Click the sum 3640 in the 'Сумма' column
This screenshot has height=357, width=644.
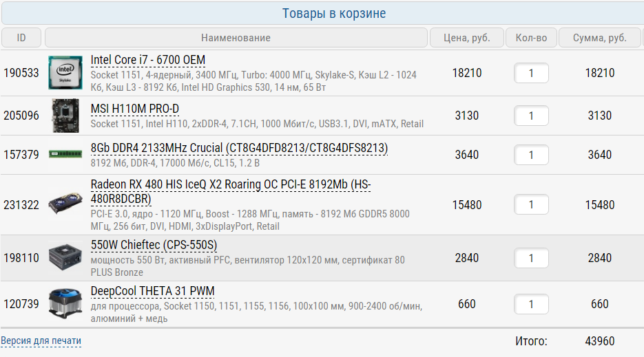[x=600, y=155]
